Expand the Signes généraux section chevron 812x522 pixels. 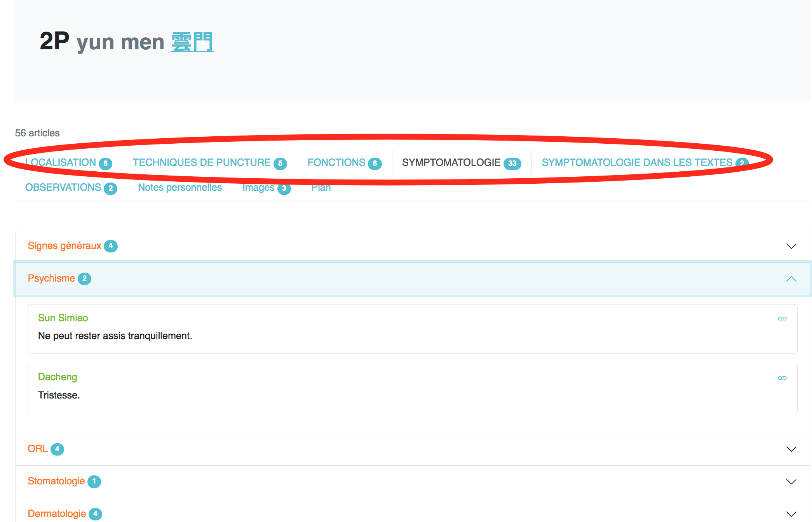pos(791,246)
